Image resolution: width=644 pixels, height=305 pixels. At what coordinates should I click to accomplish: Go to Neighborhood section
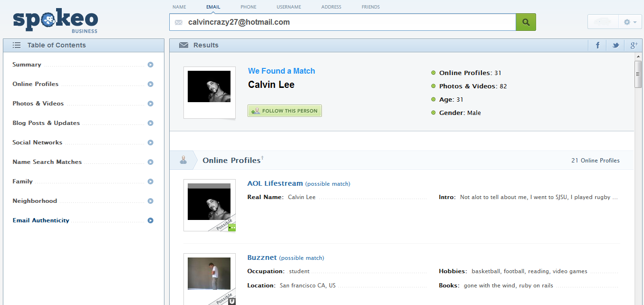pyautogui.click(x=35, y=201)
